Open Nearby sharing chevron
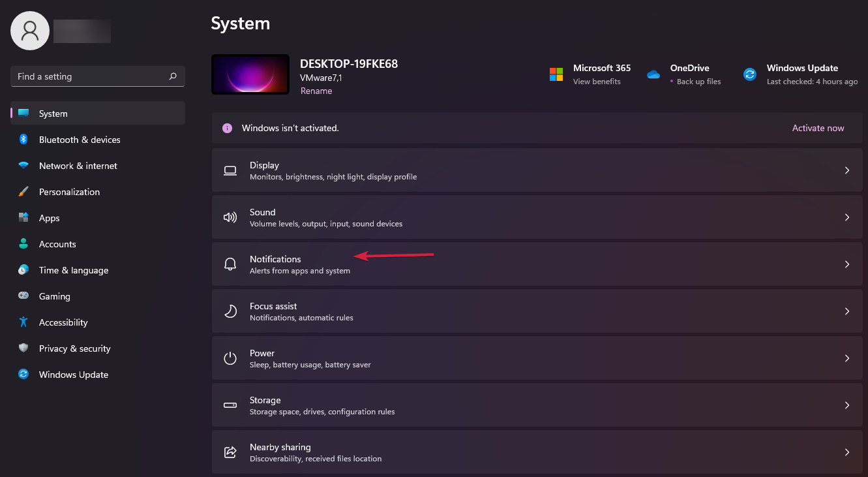Screen dimensions: 868x477 pos(847,452)
